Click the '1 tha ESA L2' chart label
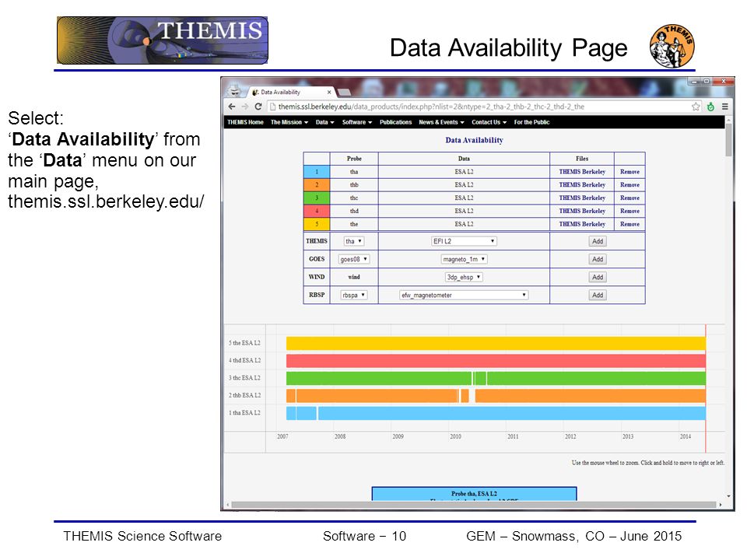Viewport: 747px width, 560px height. pos(244,413)
